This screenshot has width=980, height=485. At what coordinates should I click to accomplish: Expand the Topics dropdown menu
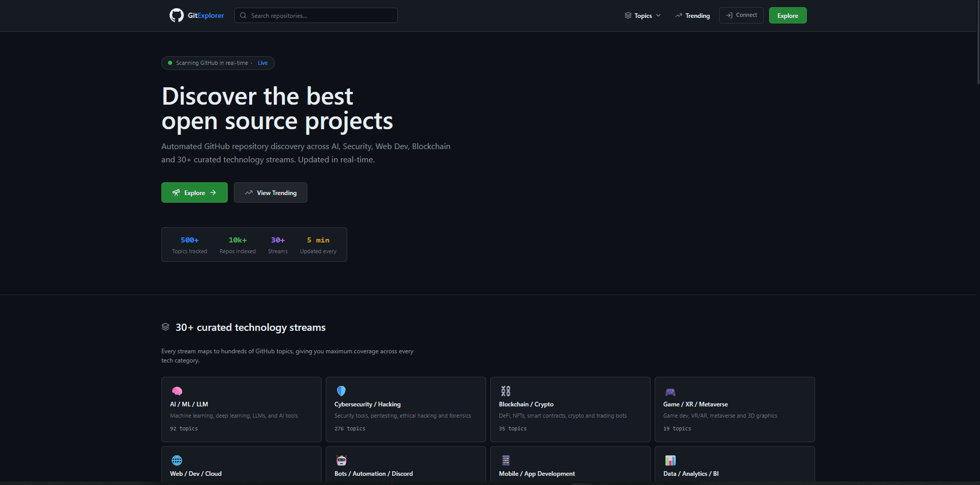click(642, 15)
